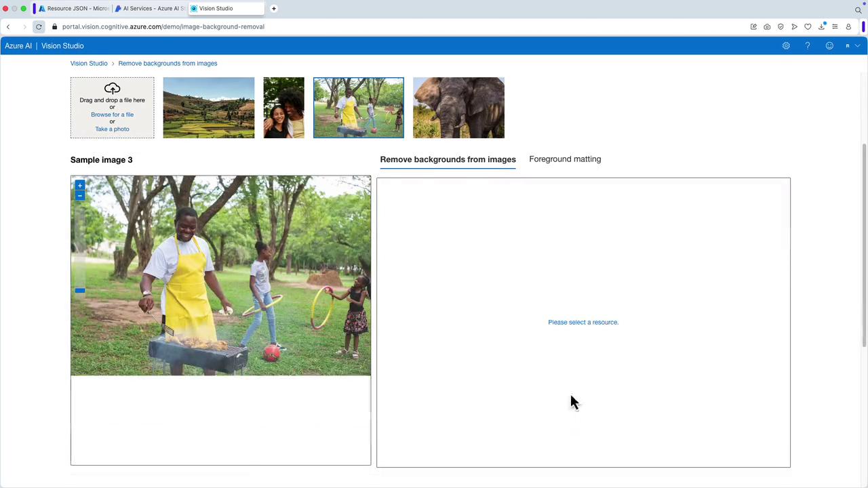Click Azure AI in the header

pos(18,46)
